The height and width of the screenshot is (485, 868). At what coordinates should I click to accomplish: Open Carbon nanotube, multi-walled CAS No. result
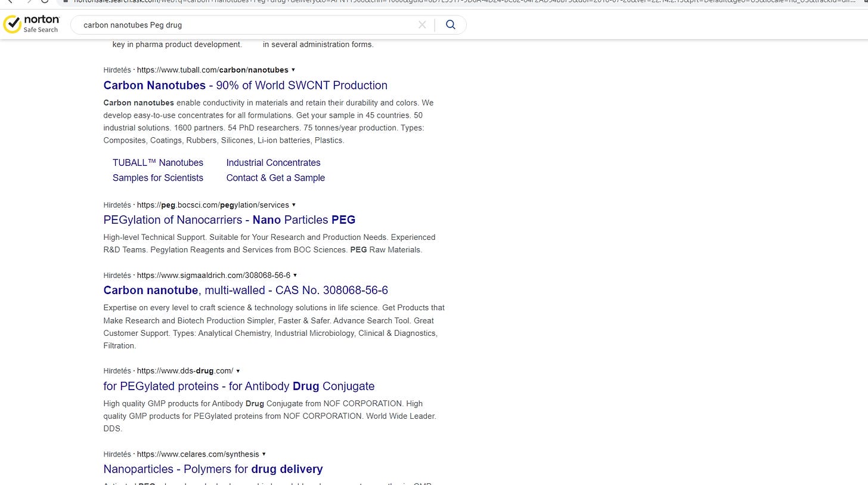click(246, 290)
